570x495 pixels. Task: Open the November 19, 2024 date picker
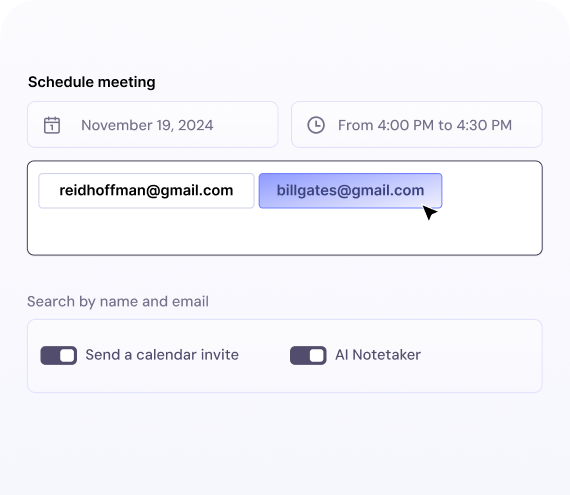153,125
